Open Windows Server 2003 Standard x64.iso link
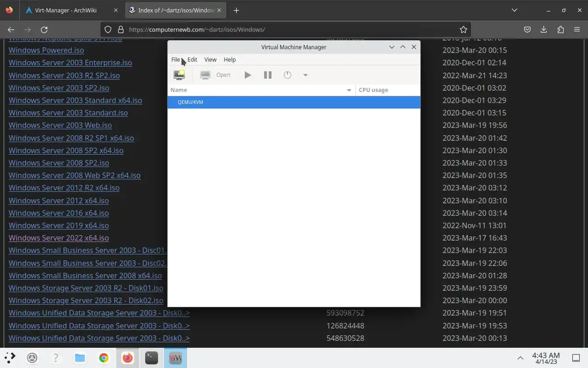 [x=75, y=100]
